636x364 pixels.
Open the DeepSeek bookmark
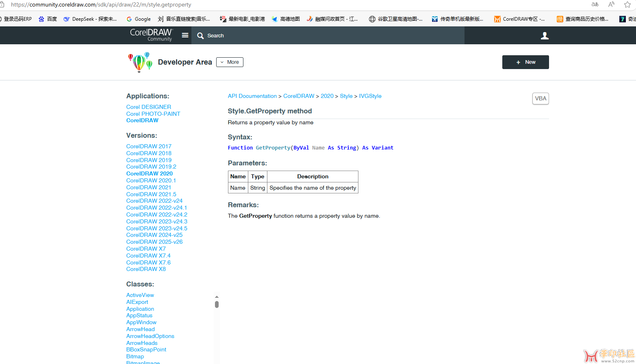click(x=90, y=19)
